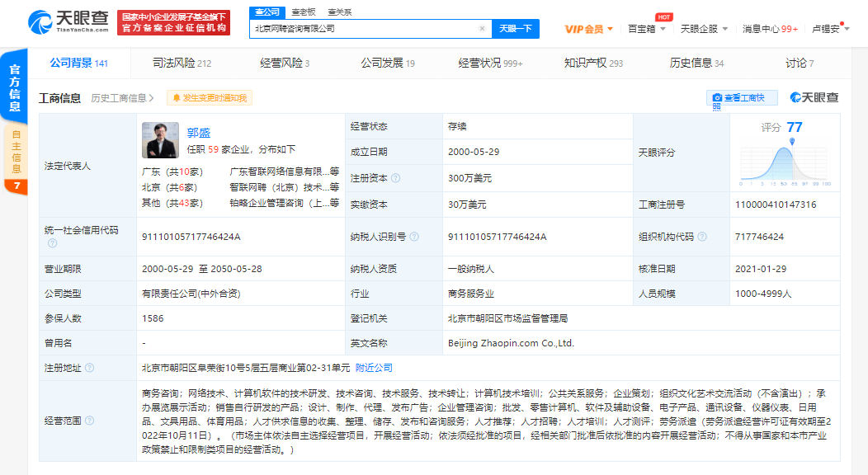Image resolution: width=868 pixels, height=475 pixels.
Task: Click the 广东智联网络信息有限...等 company link
Action: tap(284, 172)
